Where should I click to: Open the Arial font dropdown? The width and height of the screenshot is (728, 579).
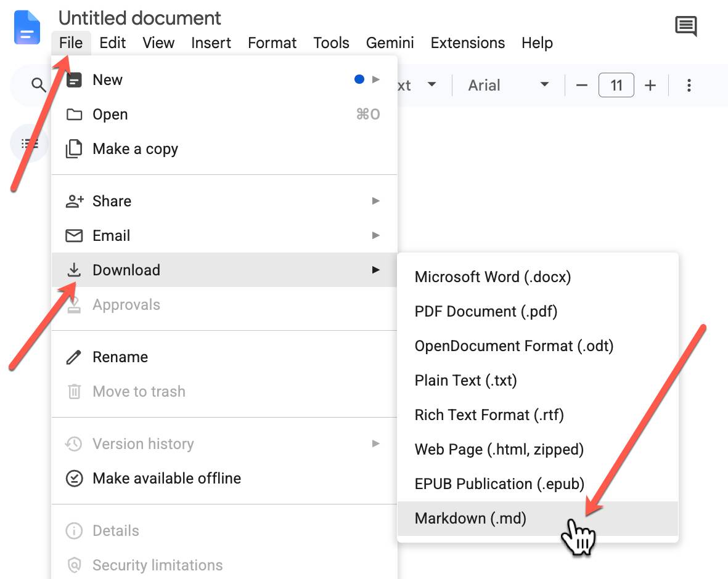(509, 86)
